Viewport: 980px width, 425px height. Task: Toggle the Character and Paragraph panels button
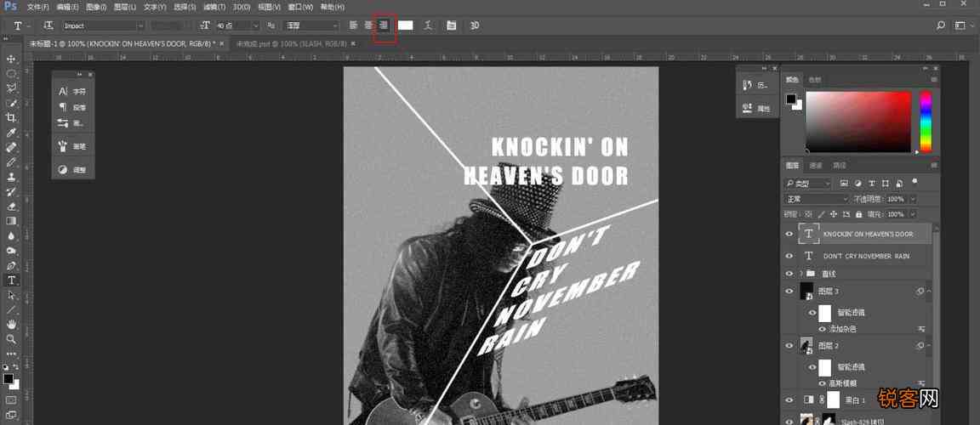pos(451,25)
